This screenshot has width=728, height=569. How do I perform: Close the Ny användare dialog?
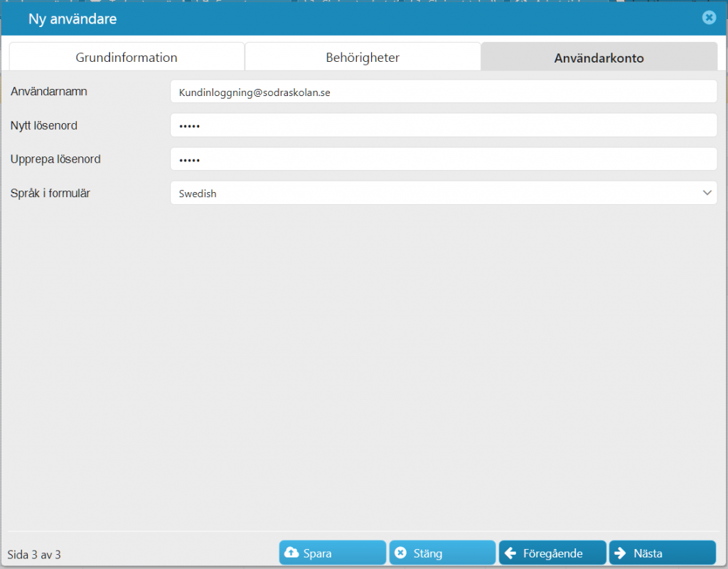point(709,18)
